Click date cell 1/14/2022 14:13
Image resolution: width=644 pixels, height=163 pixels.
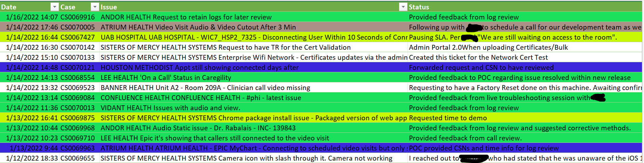point(30,78)
